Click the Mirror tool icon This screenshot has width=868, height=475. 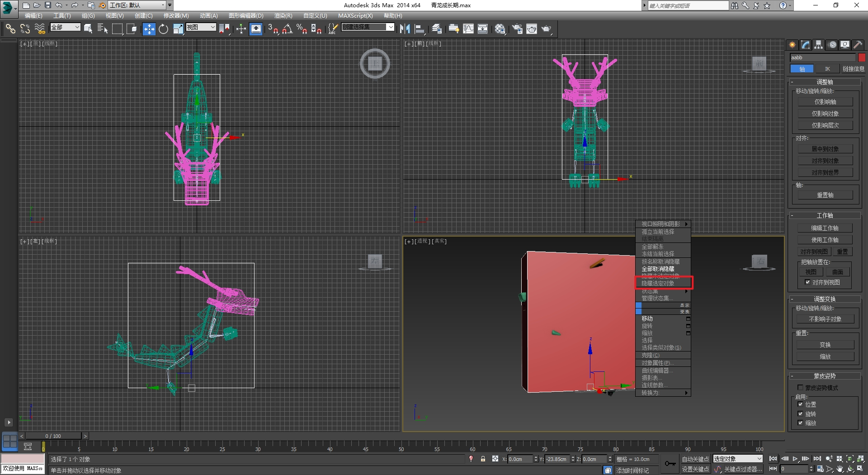pos(405,29)
